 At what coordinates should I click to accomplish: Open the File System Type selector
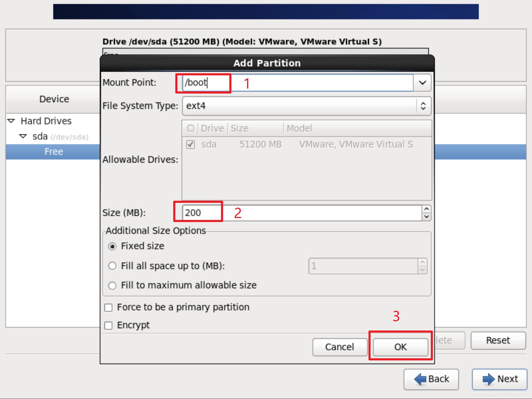tap(306, 106)
